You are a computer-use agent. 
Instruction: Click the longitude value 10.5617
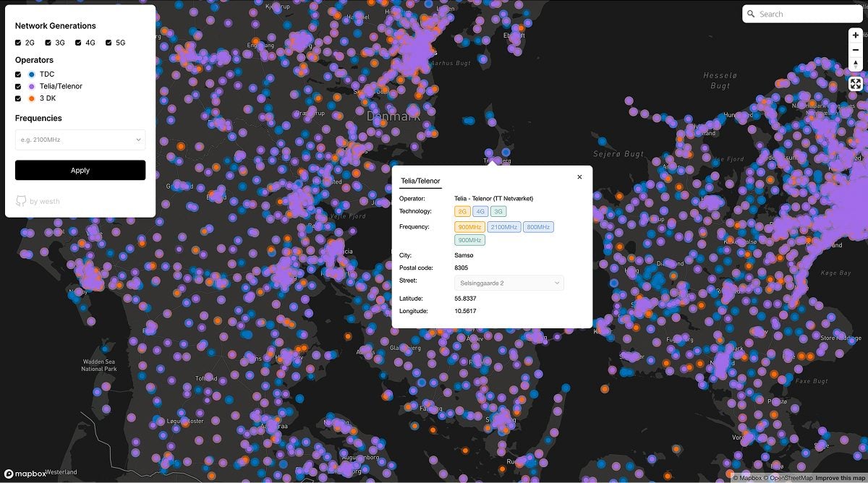(465, 311)
